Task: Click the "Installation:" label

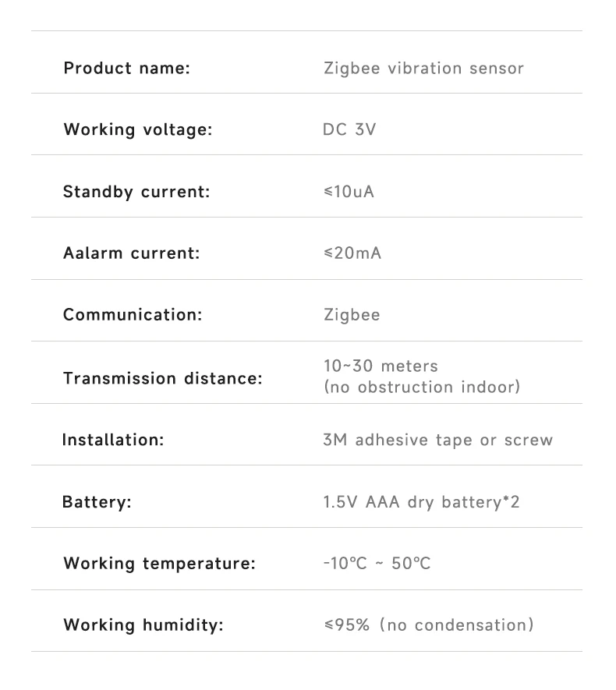Action: [113, 440]
